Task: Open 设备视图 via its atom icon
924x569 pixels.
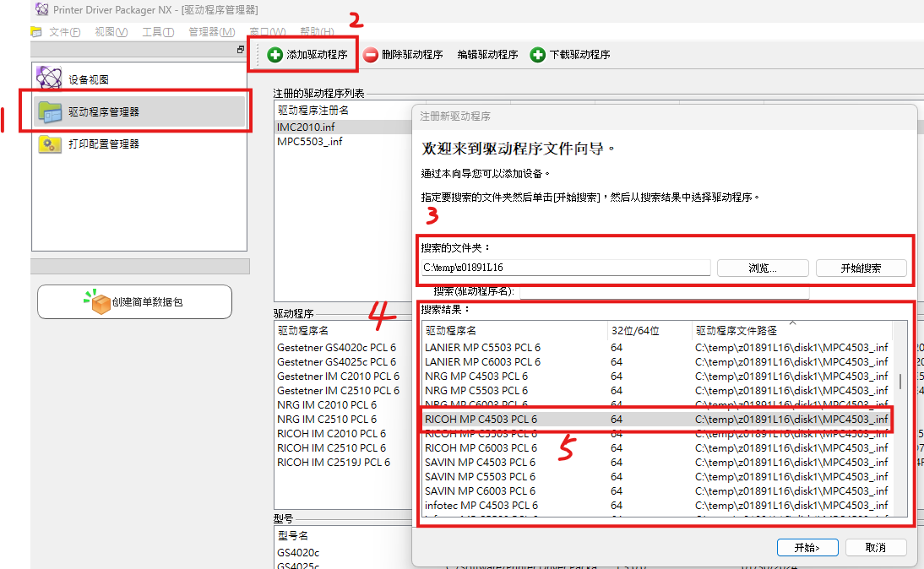Action: tap(49, 79)
